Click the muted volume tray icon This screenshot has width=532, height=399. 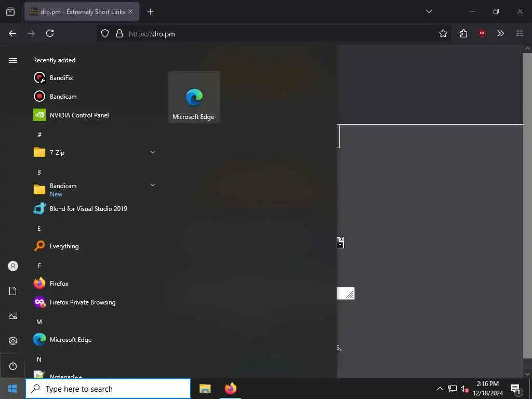[x=464, y=389]
